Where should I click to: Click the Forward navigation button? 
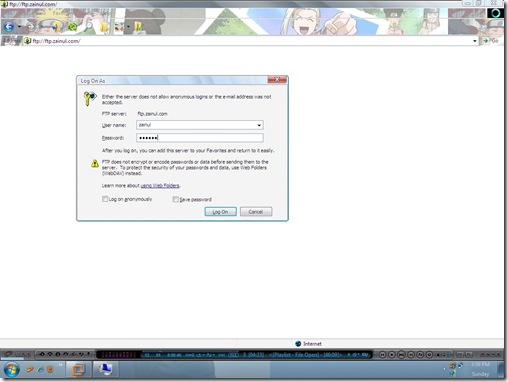(30, 26)
